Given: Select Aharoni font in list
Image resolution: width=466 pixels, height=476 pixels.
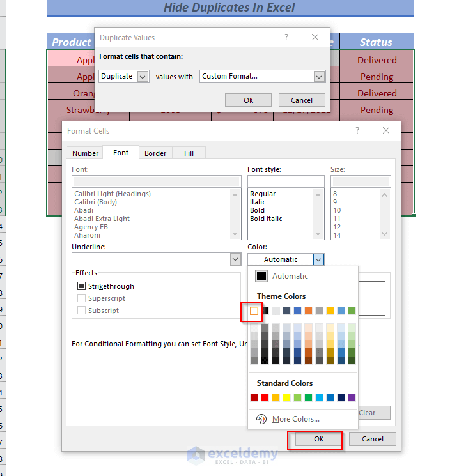Looking at the screenshot, I should (87, 235).
